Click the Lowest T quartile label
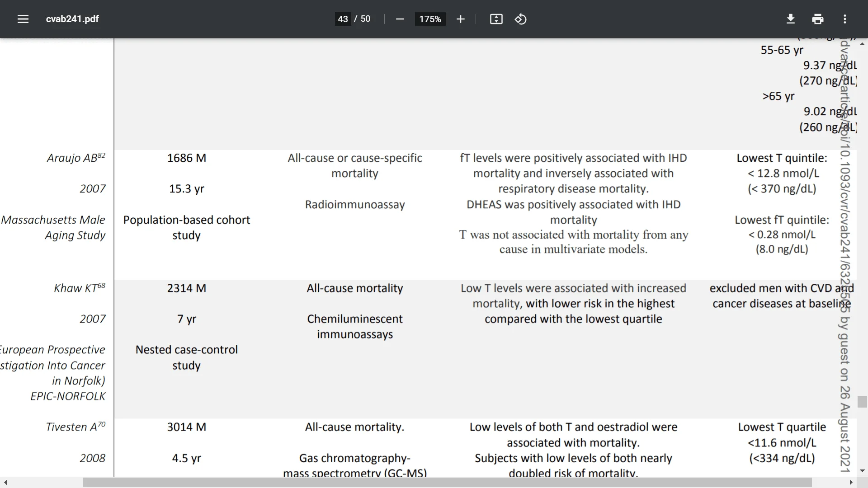868x488 pixels. click(782, 427)
